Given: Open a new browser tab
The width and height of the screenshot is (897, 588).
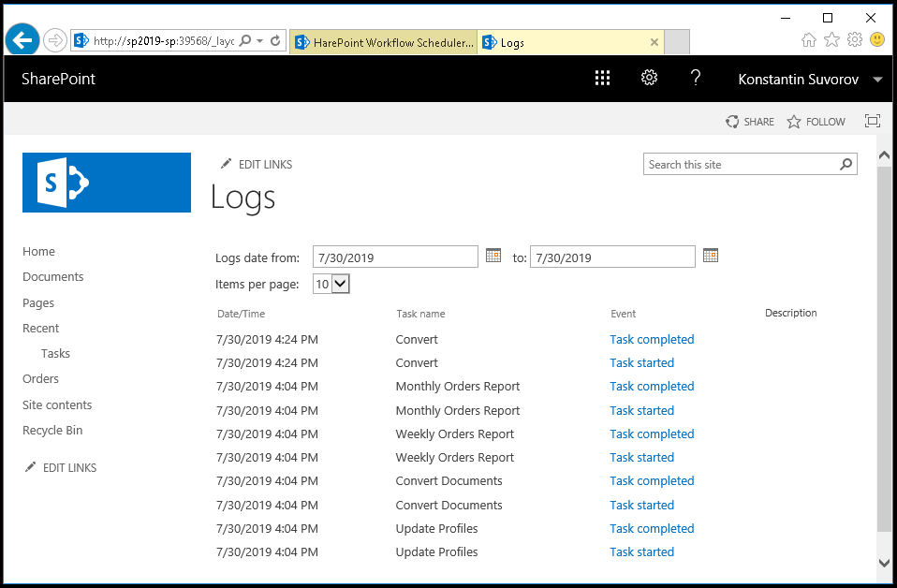Looking at the screenshot, I should pos(677,42).
